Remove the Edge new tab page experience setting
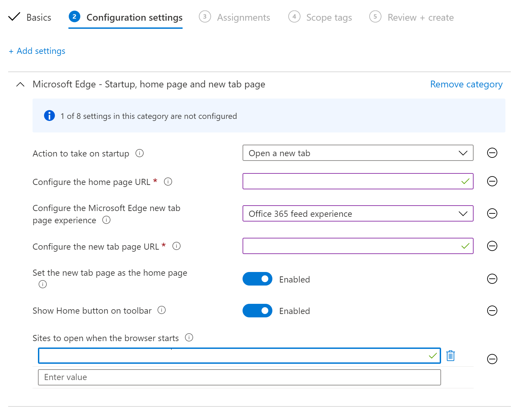 pyautogui.click(x=492, y=213)
